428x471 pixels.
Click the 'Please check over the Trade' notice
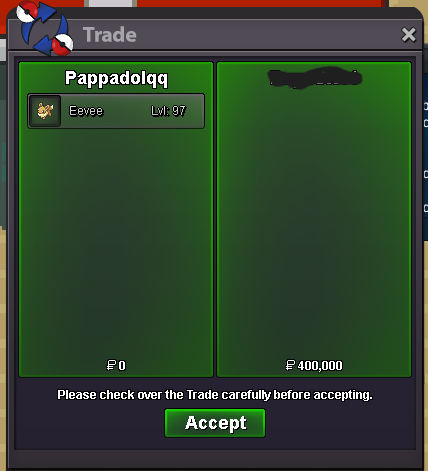point(215,395)
